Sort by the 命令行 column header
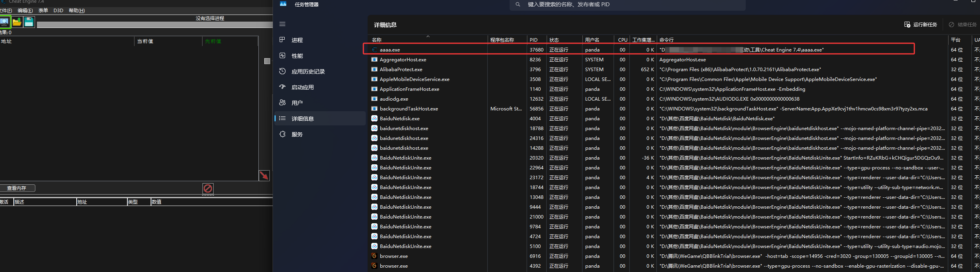This screenshot has width=980, height=272. click(x=802, y=40)
